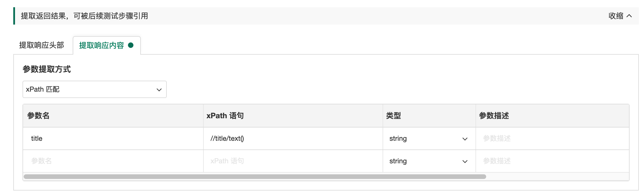Image resolution: width=644 pixels, height=196 pixels.
Task: Click empty 参数名 field in second row
Action: pos(113,161)
